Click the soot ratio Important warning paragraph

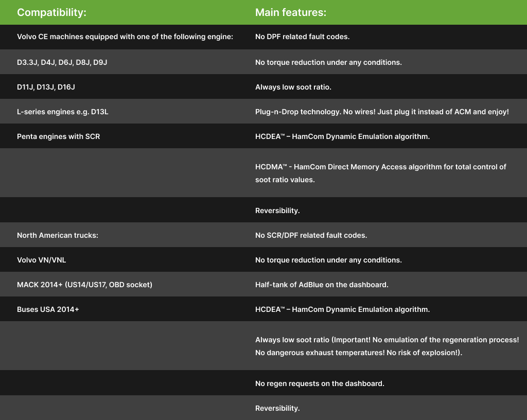387,346
